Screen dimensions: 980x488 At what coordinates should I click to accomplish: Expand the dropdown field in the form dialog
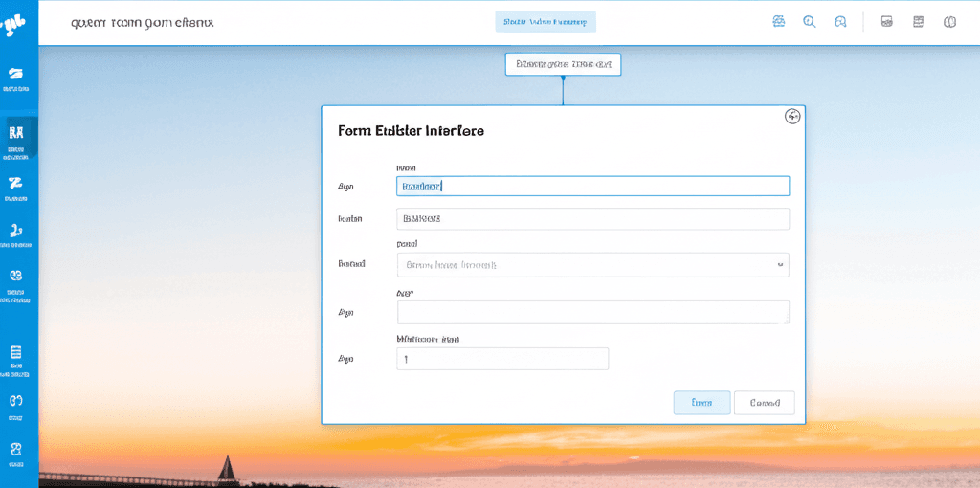(592, 265)
